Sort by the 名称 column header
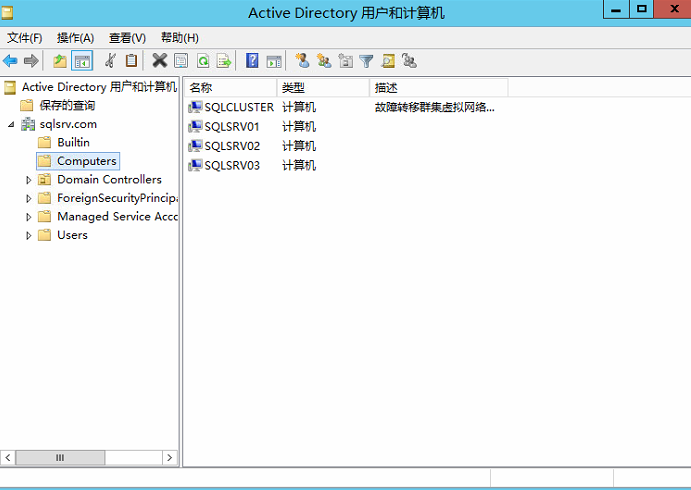 click(x=230, y=88)
